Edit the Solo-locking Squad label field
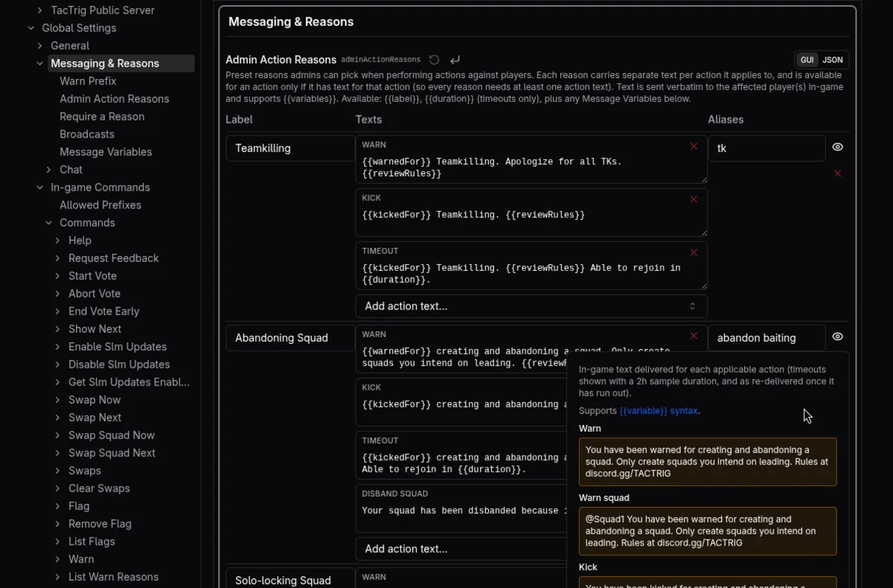Viewport: 893px width, 588px height. pyautogui.click(x=290, y=578)
